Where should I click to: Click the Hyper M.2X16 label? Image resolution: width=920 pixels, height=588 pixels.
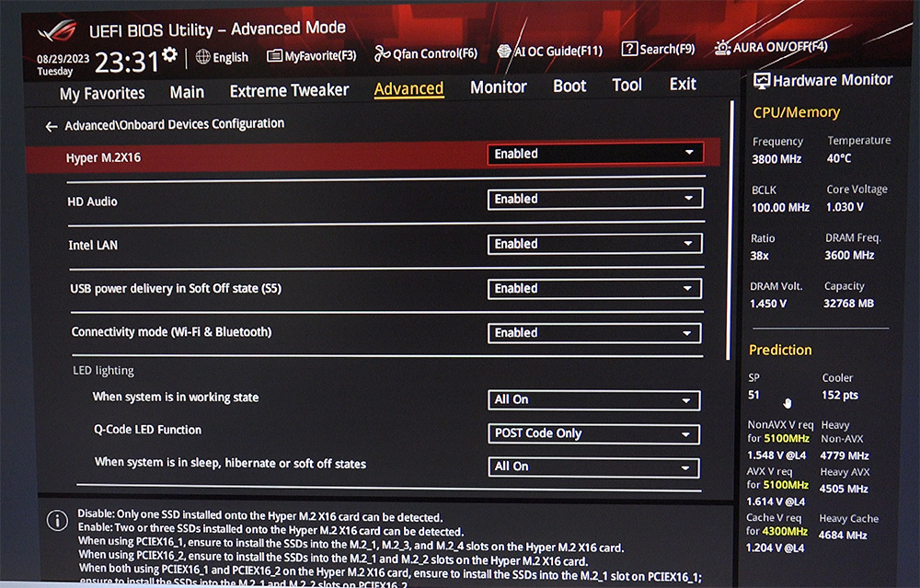[x=103, y=158]
